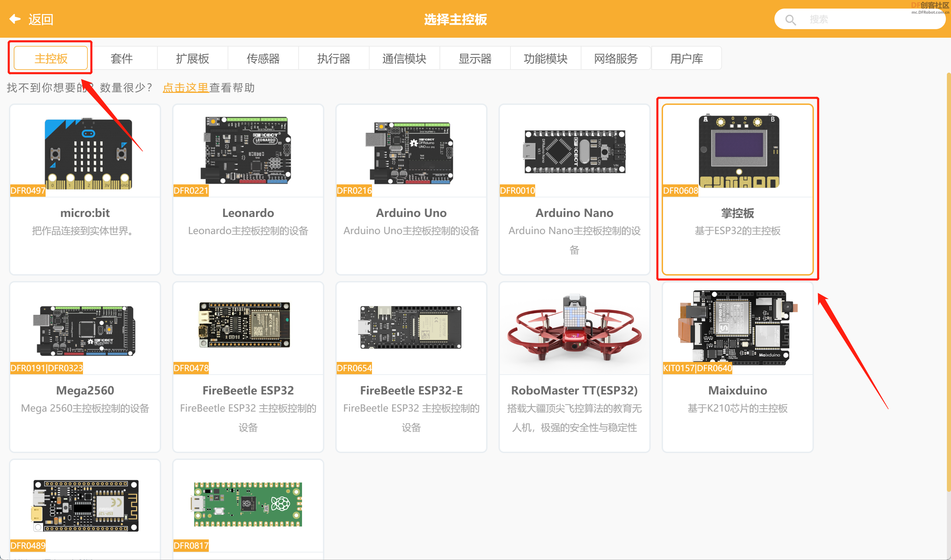The width and height of the screenshot is (951, 560).
Task: Go back via 返回 label
Action: coord(41,19)
